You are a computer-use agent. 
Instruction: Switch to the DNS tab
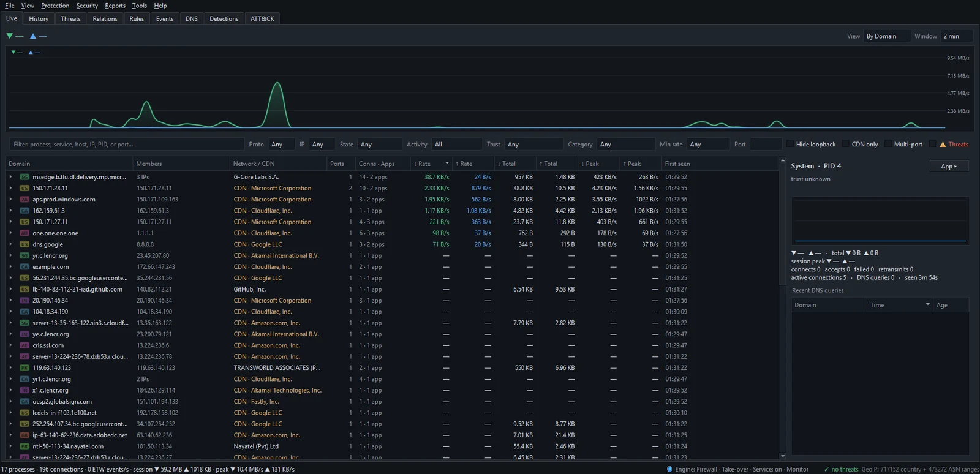[x=192, y=19]
